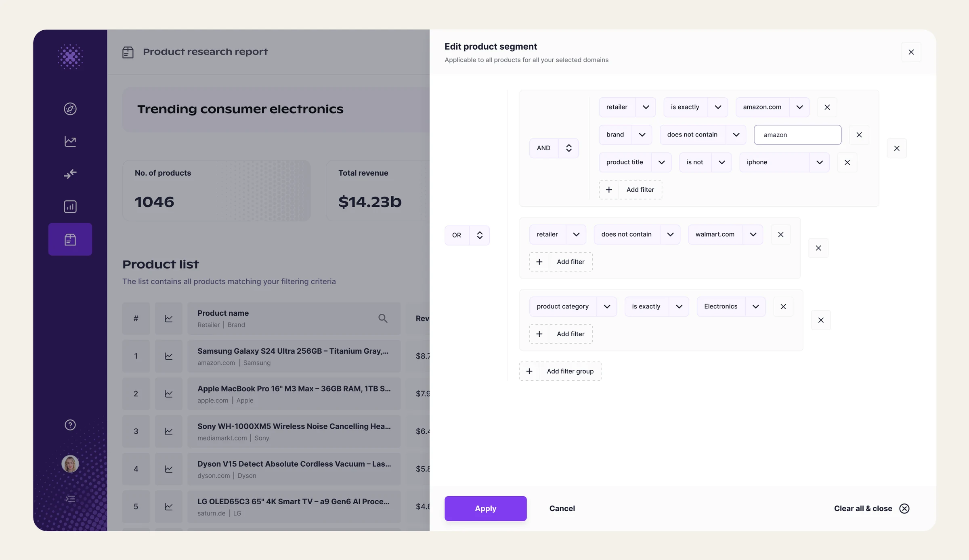Screen dimensions: 969x560
Task: Click the Apply button
Action: 485,509
